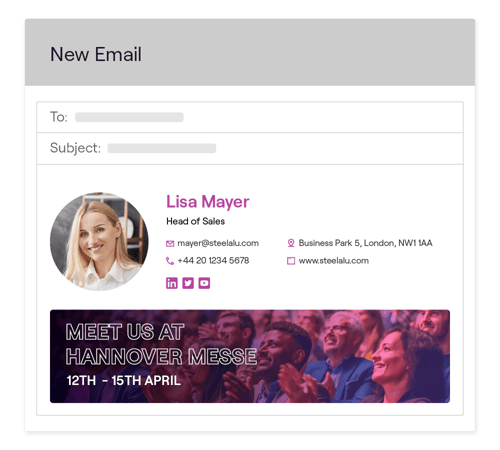Click the mayer@steelalu.com email address
This screenshot has width=500, height=450.
[218, 243]
